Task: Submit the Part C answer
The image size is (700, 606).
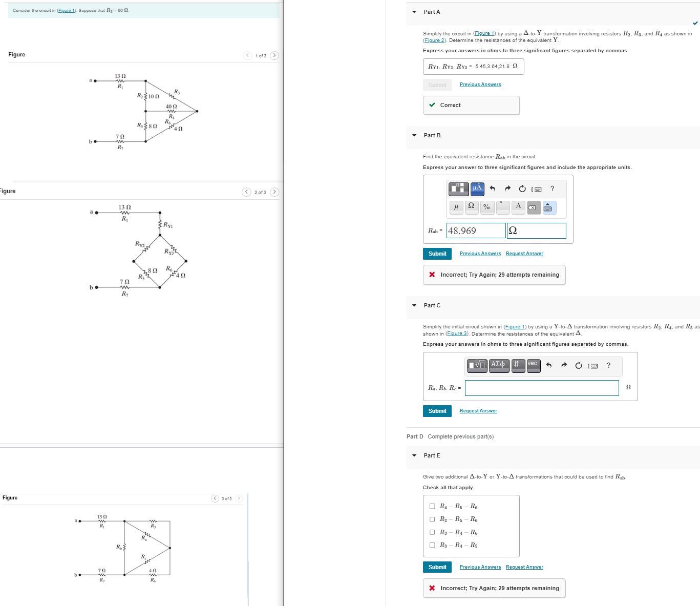Action: [436, 410]
